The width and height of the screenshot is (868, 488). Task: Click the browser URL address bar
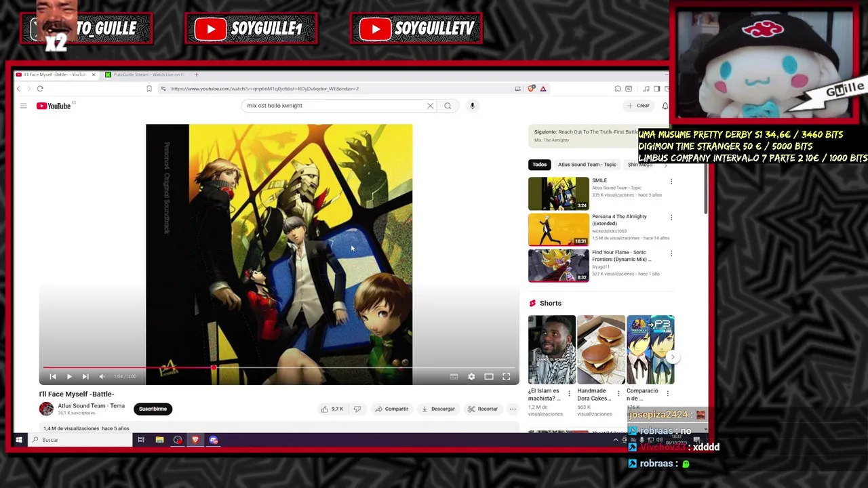(339, 89)
